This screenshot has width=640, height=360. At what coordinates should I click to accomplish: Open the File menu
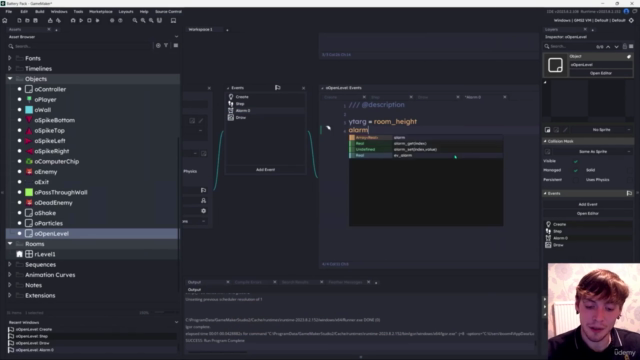click(x=9, y=12)
